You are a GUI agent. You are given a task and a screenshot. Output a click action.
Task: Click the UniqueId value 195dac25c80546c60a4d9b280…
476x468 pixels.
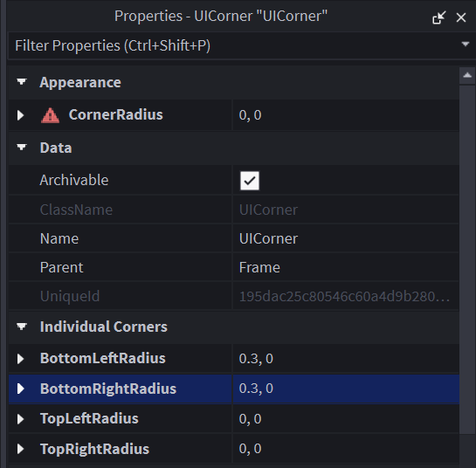(344, 297)
